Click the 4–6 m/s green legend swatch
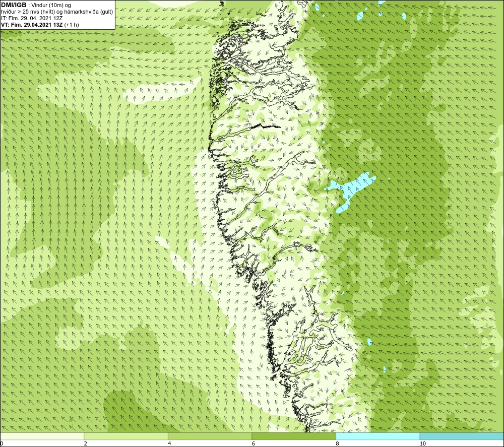The width and height of the screenshot is (504, 447). (x=210, y=436)
